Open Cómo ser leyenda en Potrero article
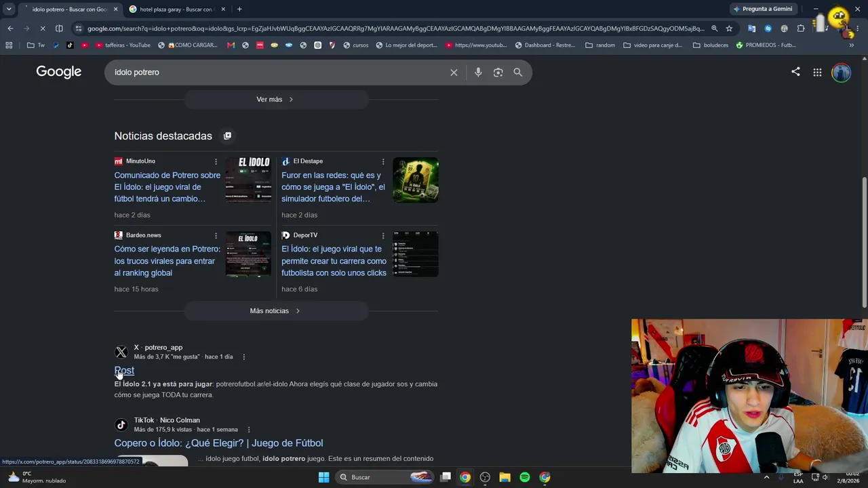 [x=167, y=261]
